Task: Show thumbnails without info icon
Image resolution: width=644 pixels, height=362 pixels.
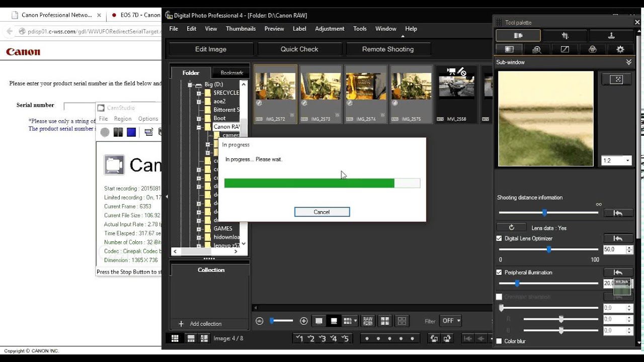Action: pyautogui.click(x=319, y=321)
